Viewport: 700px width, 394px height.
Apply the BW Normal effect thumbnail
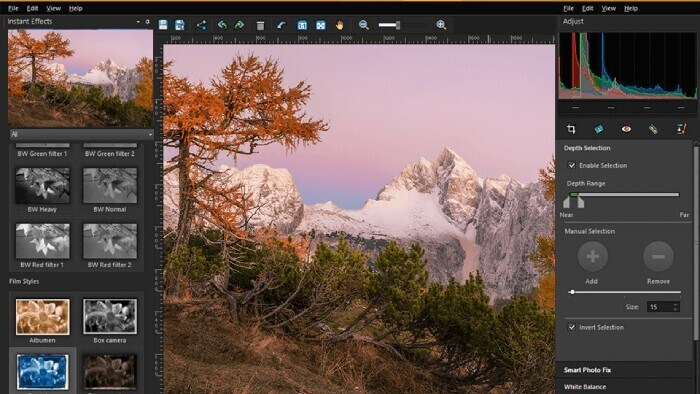[x=110, y=185]
